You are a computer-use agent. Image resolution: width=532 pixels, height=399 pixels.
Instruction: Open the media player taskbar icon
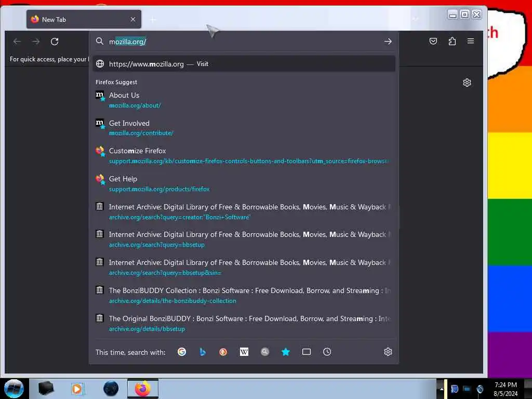tap(77, 389)
